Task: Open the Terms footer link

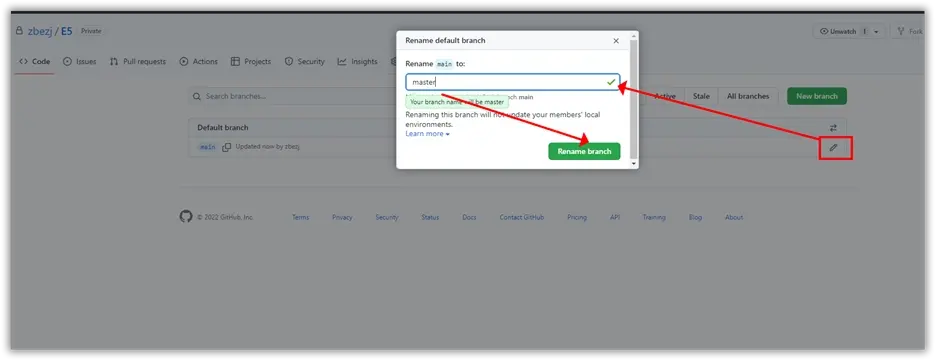Action: point(301,218)
